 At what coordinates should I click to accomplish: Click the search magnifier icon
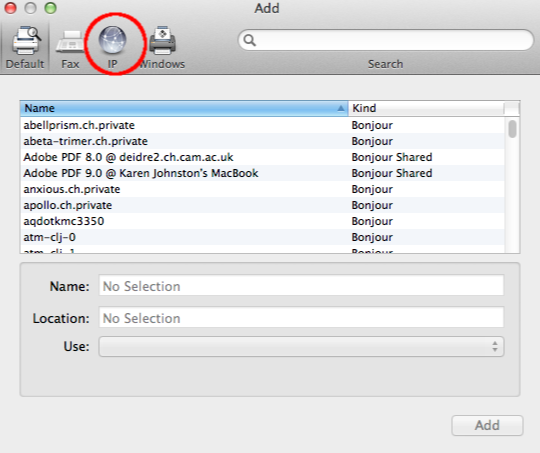(250, 40)
